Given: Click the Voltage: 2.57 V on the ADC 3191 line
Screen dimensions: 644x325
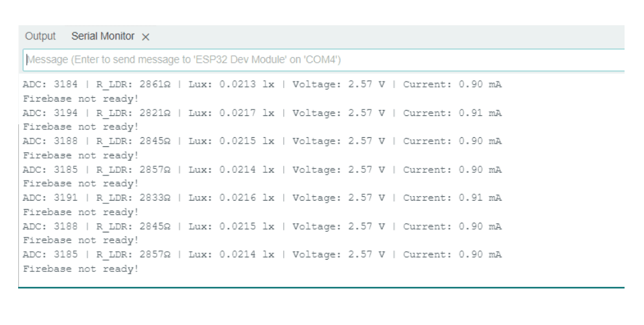Looking at the screenshot, I should pos(339,198).
